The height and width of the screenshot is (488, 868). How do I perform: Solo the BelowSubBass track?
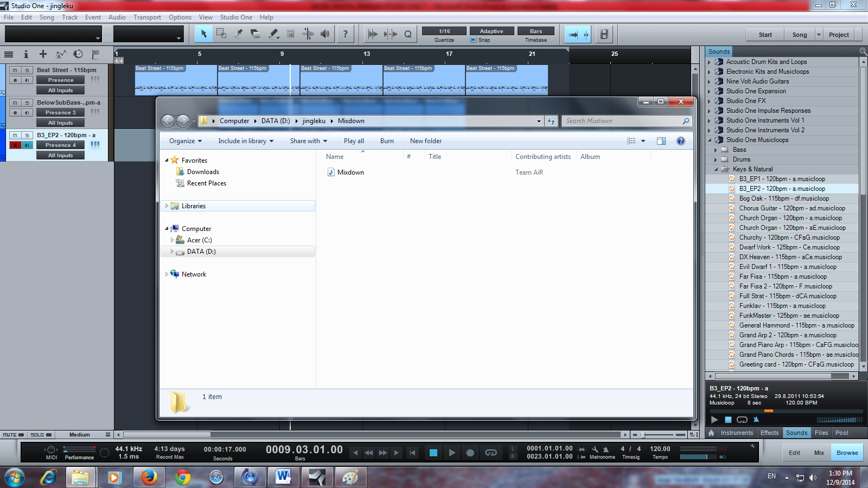[x=27, y=103]
